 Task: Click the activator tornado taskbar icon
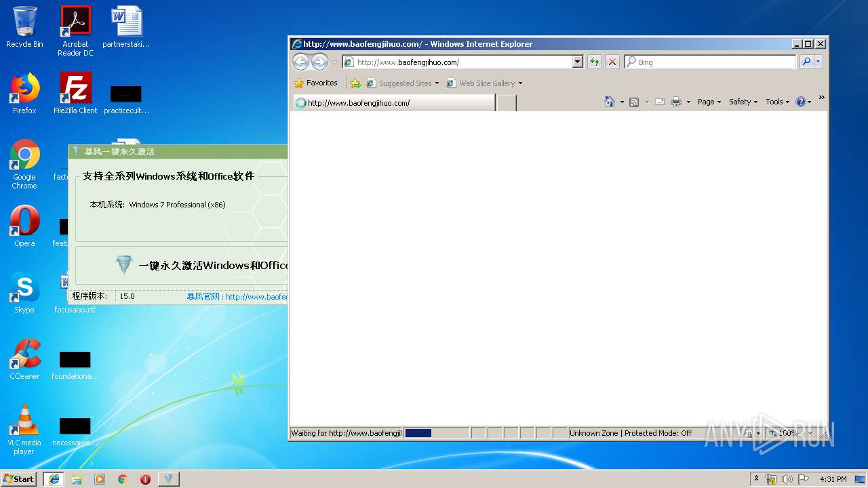(x=169, y=479)
